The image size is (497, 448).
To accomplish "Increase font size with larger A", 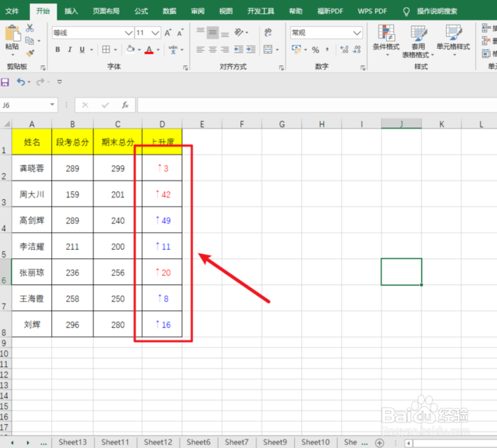I will (x=168, y=32).
